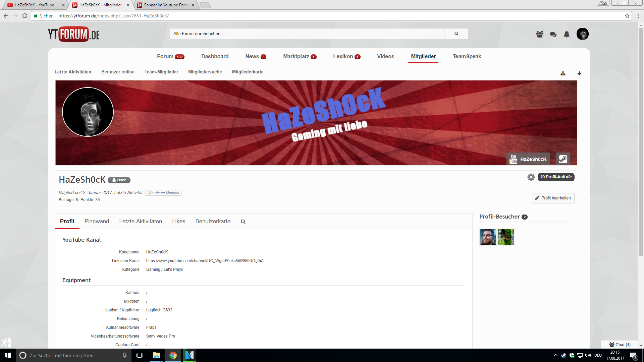Viewport: 644px width, 362px height.
Task: Click the profile settings gear icon
Action: 531,177
